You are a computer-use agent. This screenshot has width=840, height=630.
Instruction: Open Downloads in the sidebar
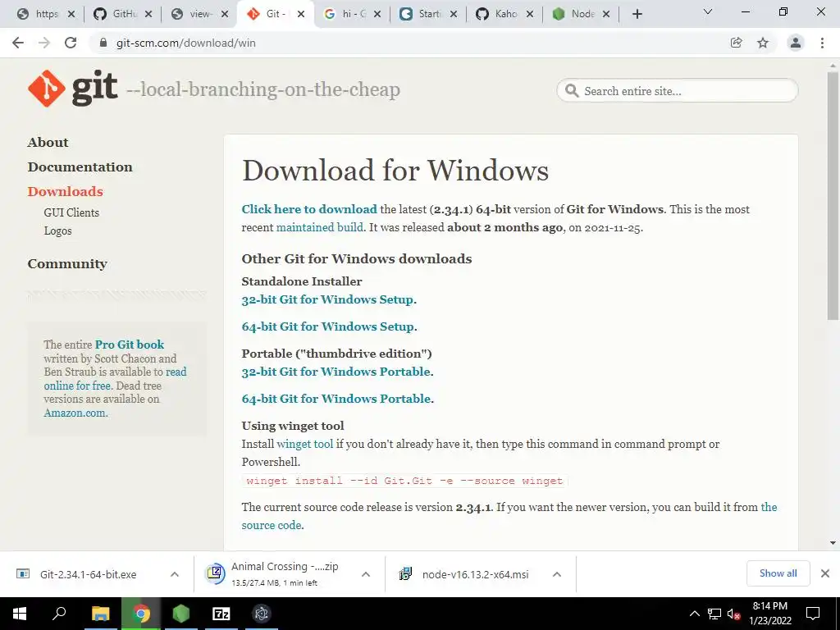click(x=66, y=191)
